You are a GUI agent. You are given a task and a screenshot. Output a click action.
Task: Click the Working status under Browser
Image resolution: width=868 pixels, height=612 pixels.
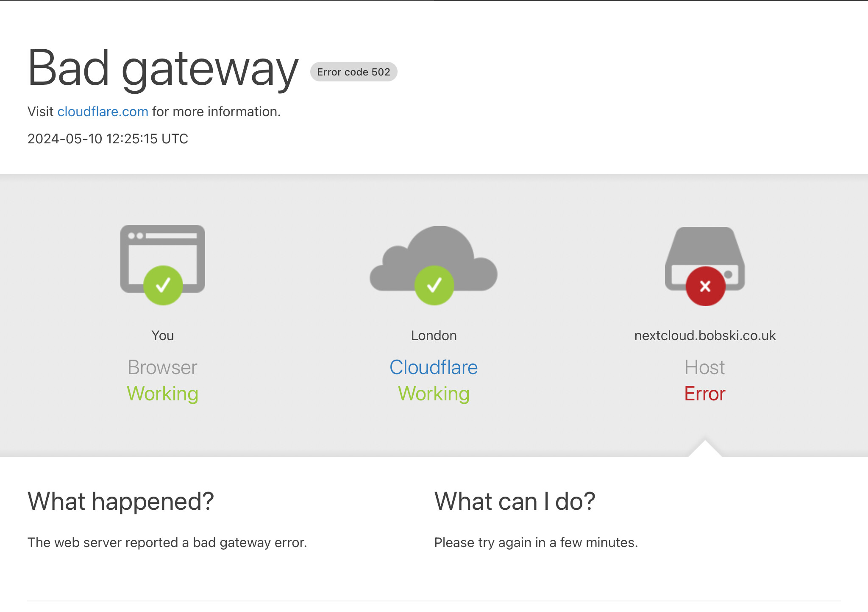pyautogui.click(x=163, y=394)
